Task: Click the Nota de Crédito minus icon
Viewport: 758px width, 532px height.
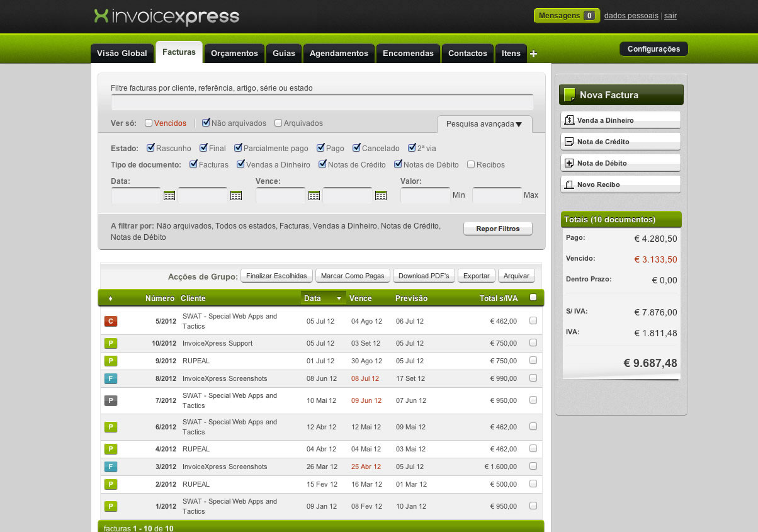Action: [x=569, y=142]
